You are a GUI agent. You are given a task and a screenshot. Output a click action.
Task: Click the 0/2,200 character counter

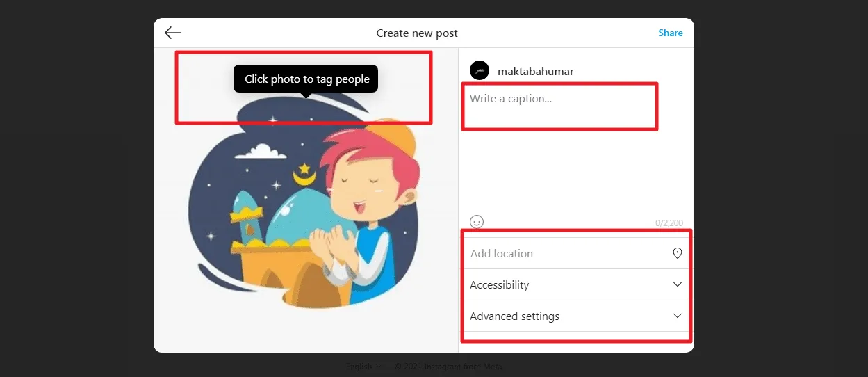click(x=669, y=223)
